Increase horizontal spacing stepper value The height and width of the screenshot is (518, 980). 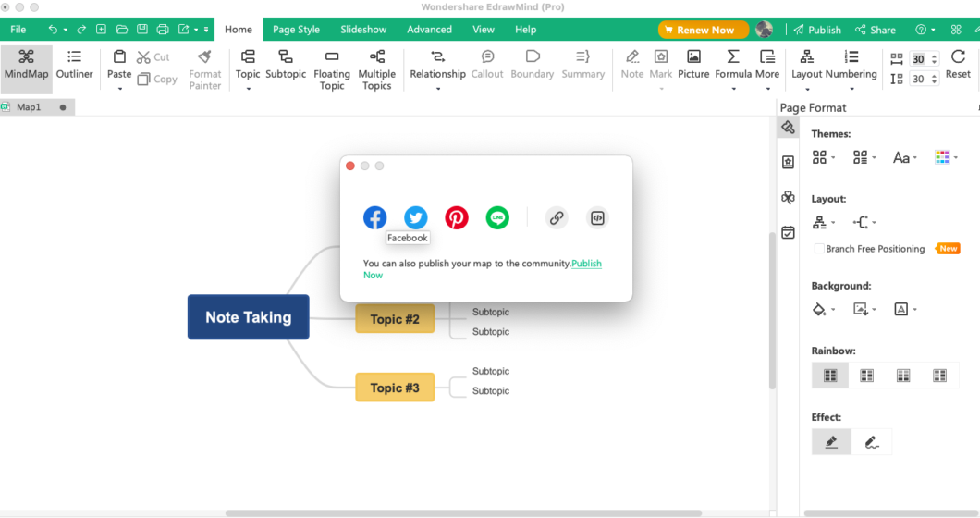935,56
